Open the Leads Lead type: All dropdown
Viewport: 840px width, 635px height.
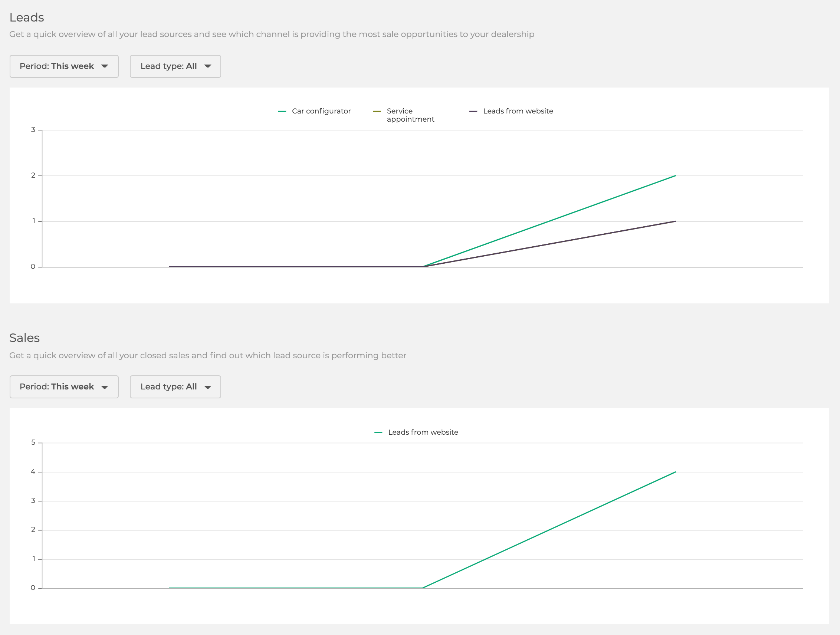tap(175, 66)
